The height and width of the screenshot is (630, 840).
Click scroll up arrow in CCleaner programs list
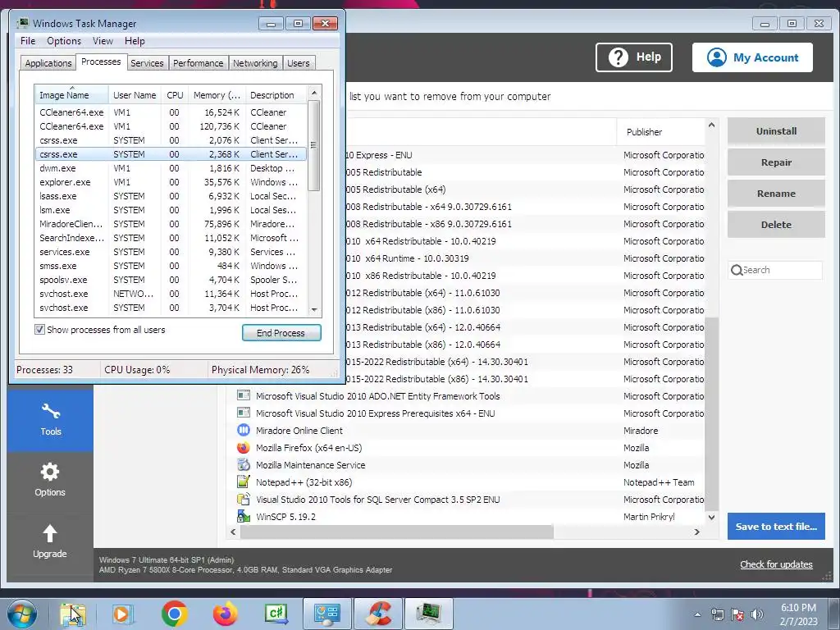[711, 125]
